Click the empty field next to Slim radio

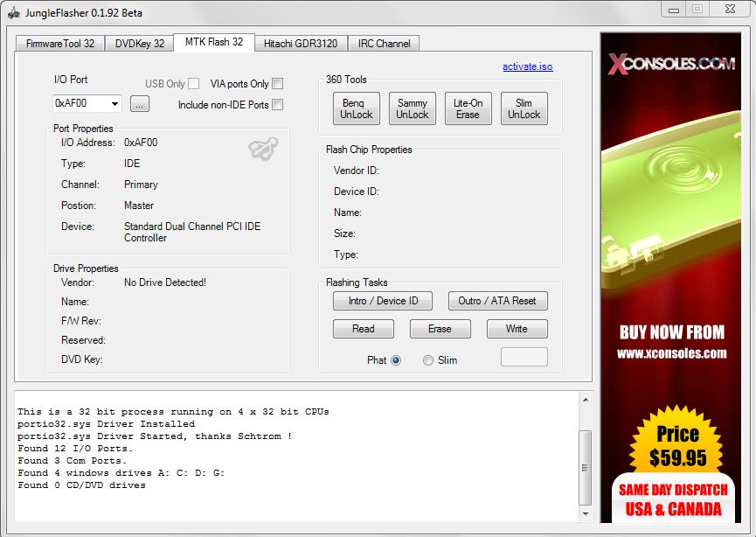point(524,357)
